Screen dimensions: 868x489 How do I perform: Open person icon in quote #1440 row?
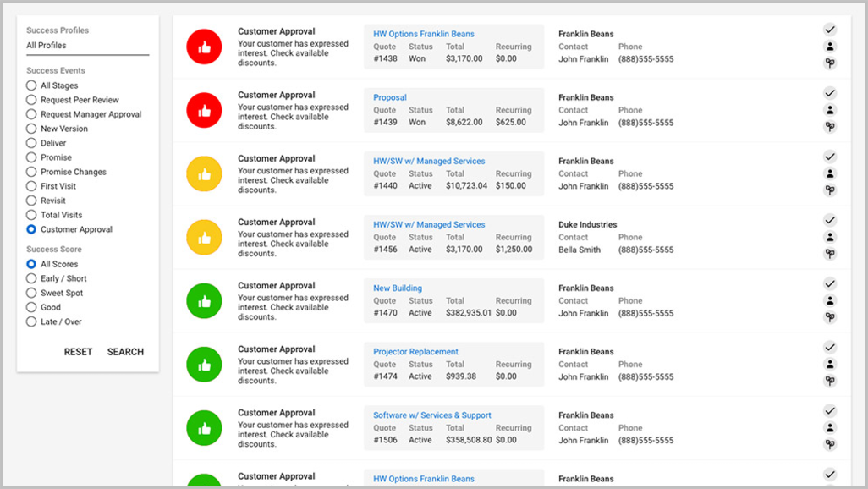(x=830, y=173)
